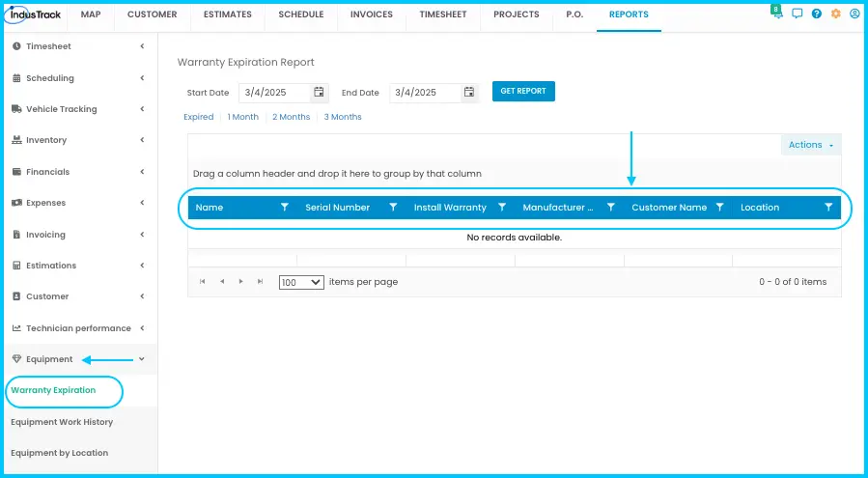Filter the Serial Number column

point(393,208)
